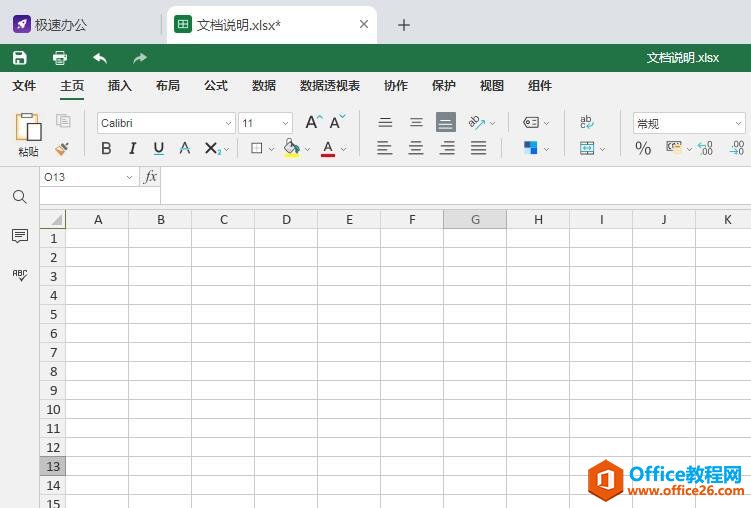751x508 pixels.
Task: Switch to the 布局 tab
Action: pyautogui.click(x=168, y=86)
